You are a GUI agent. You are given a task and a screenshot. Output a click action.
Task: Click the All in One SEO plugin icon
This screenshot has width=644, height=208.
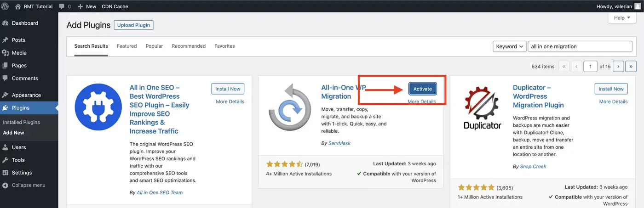point(98,107)
